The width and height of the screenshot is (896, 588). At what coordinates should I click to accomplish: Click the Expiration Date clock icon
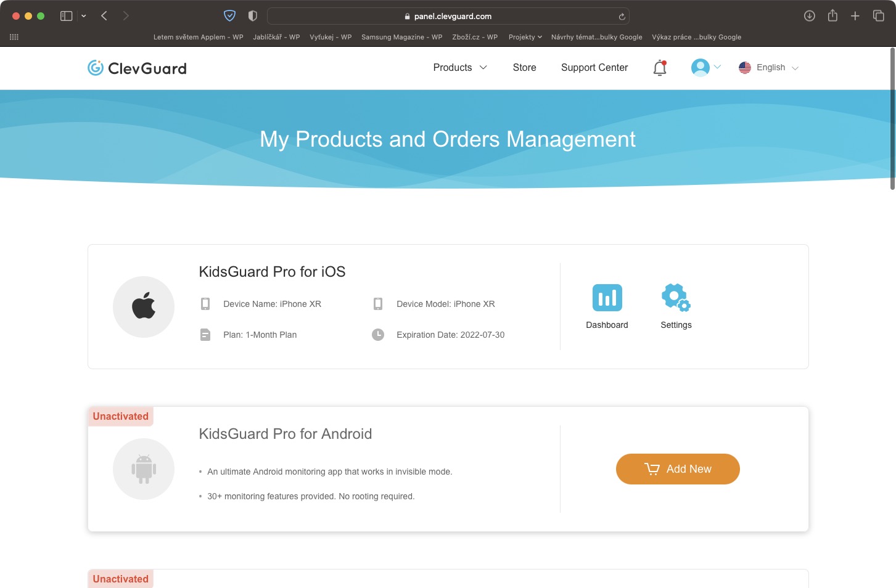click(x=378, y=335)
